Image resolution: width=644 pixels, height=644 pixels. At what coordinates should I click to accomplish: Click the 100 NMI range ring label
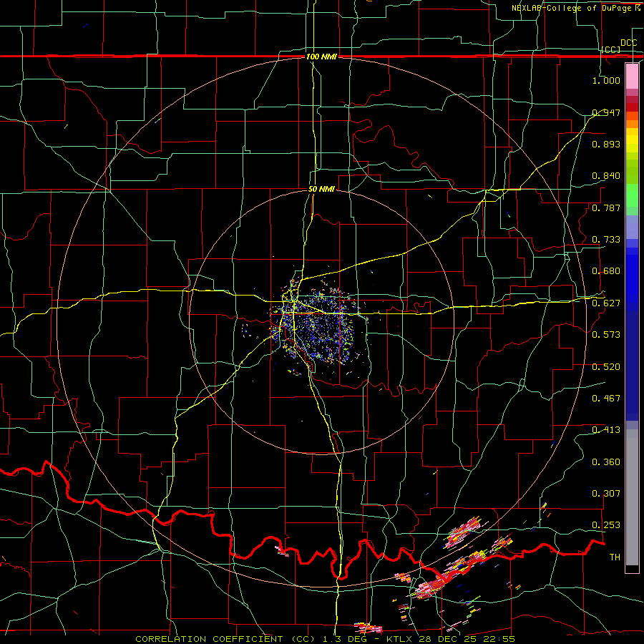tap(321, 57)
